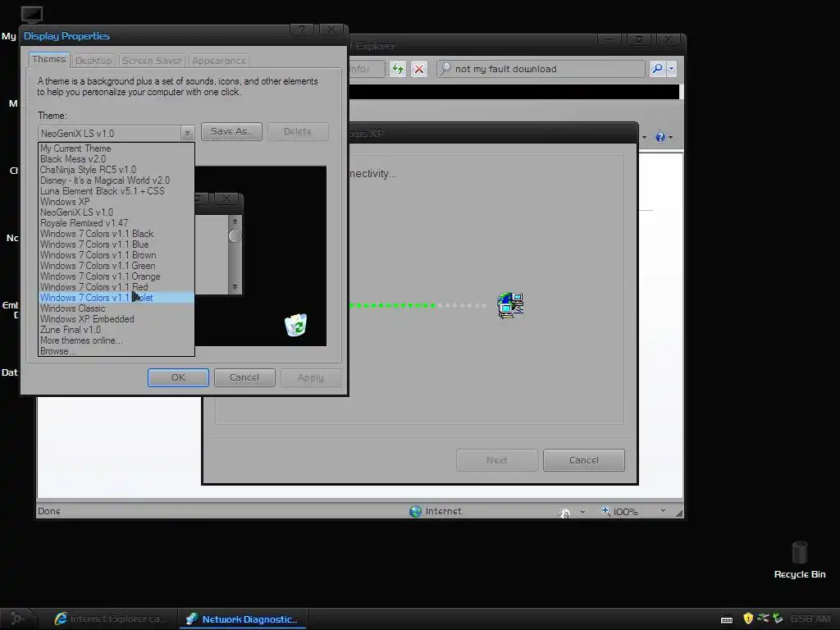
Task: Select Disney Magical World v2.0 theme
Action: coord(116,180)
